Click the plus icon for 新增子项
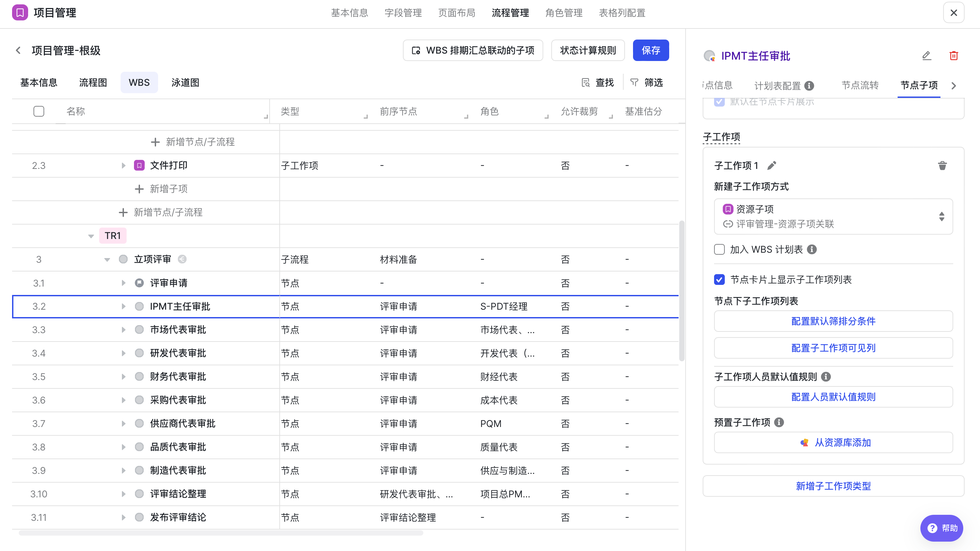The width and height of the screenshot is (980, 551). pyautogui.click(x=139, y=189)
